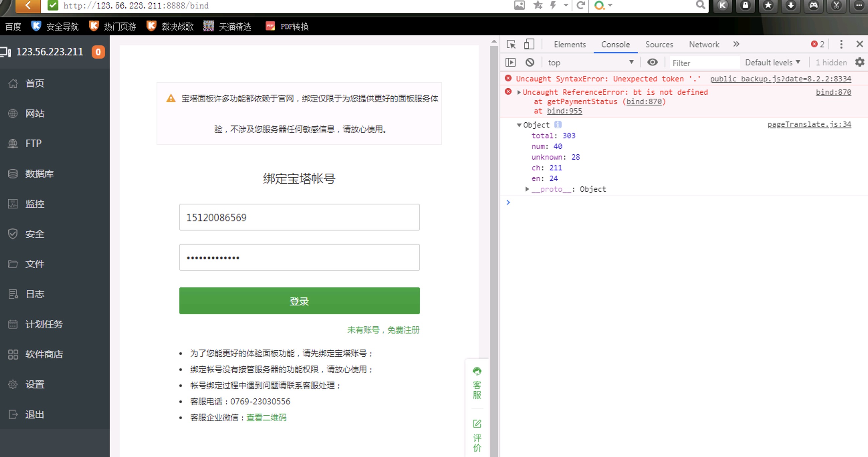Click the 评价 feedback icon
Screen dimensions: 868x457
coord(477,436)
